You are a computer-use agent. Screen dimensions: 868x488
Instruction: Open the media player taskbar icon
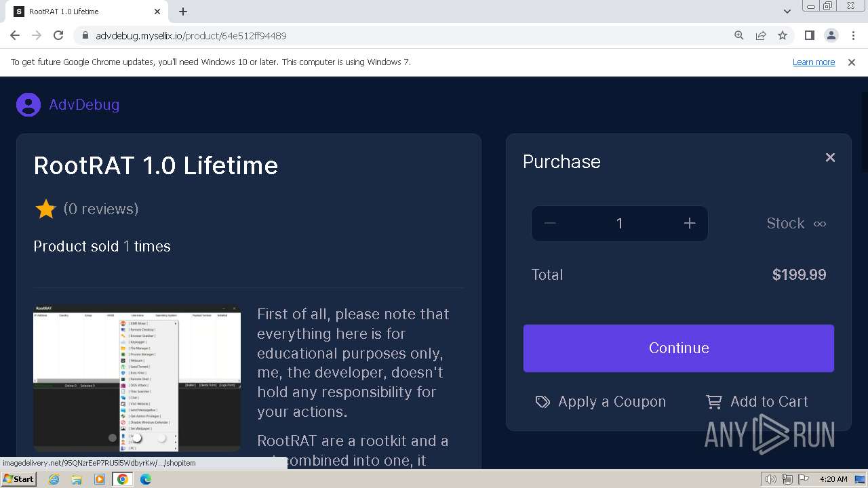100,479
